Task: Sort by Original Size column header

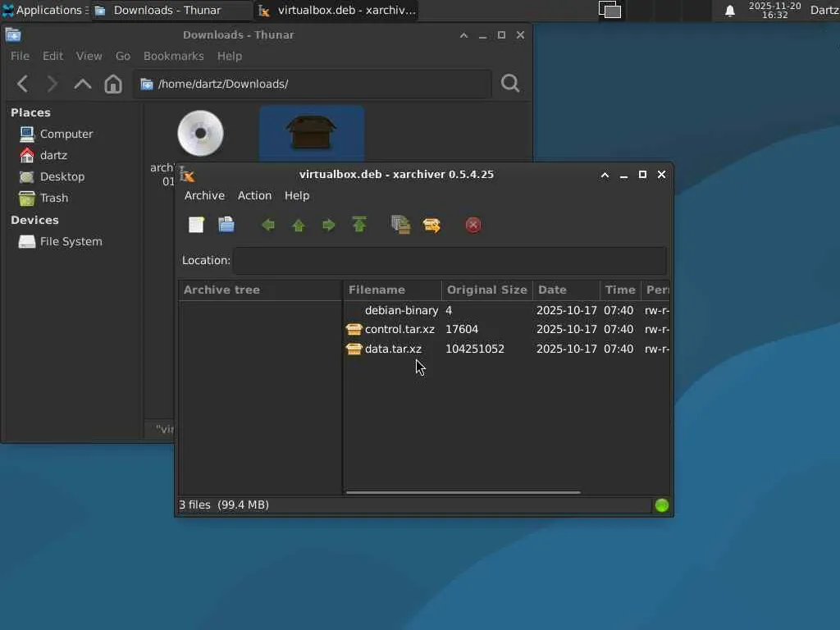Action: [487, 290]
